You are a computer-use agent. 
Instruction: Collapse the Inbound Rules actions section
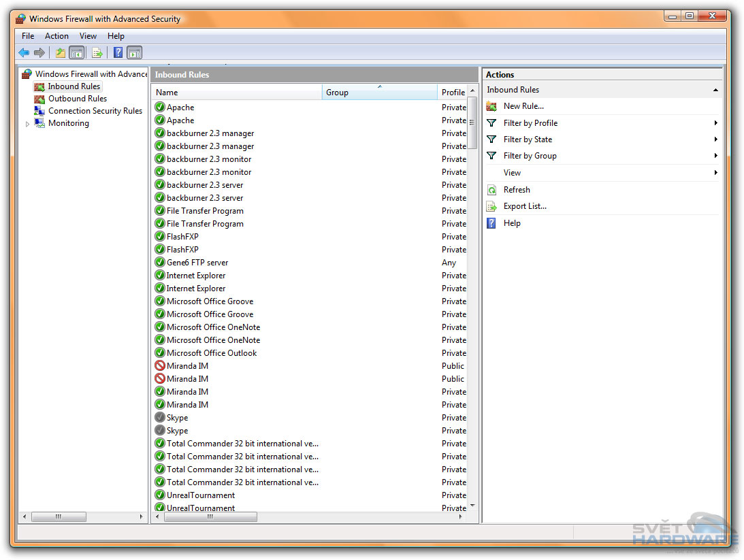point(715,89)
